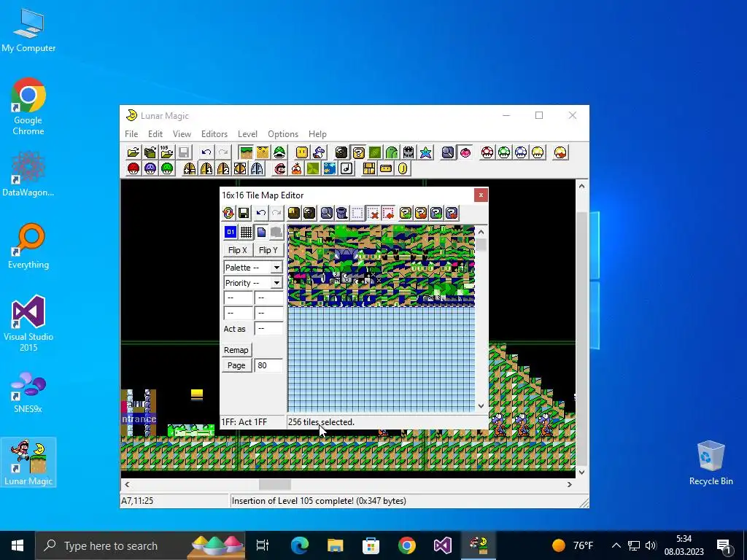
Task: Click the tile map scrollbar down arrow
Action: [x=481, y=405]
